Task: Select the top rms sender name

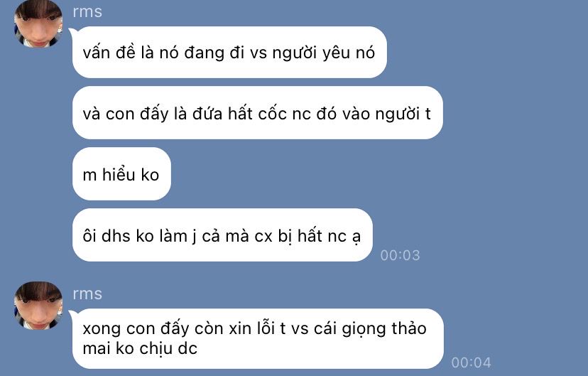Action: tap(87, 11)
